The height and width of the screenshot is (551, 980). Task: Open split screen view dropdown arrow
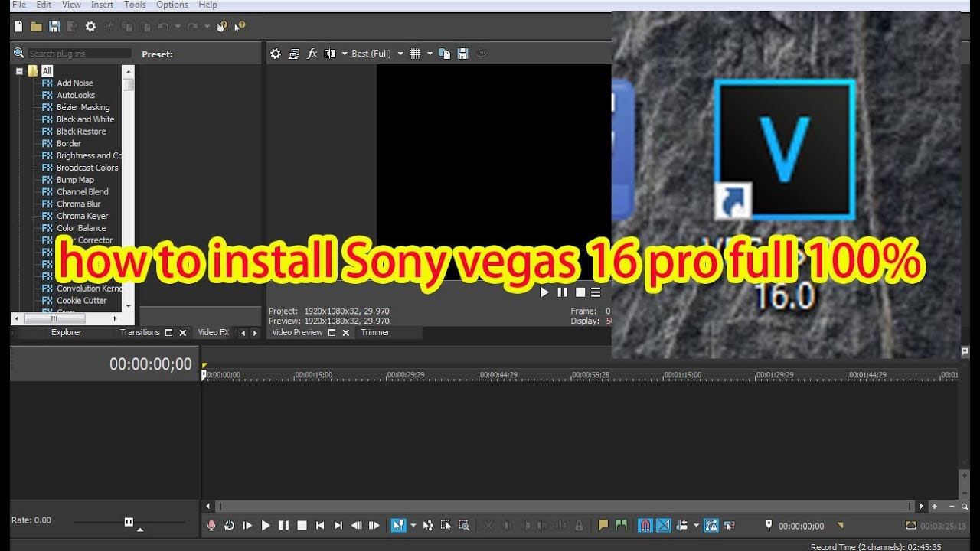(344, 54)
